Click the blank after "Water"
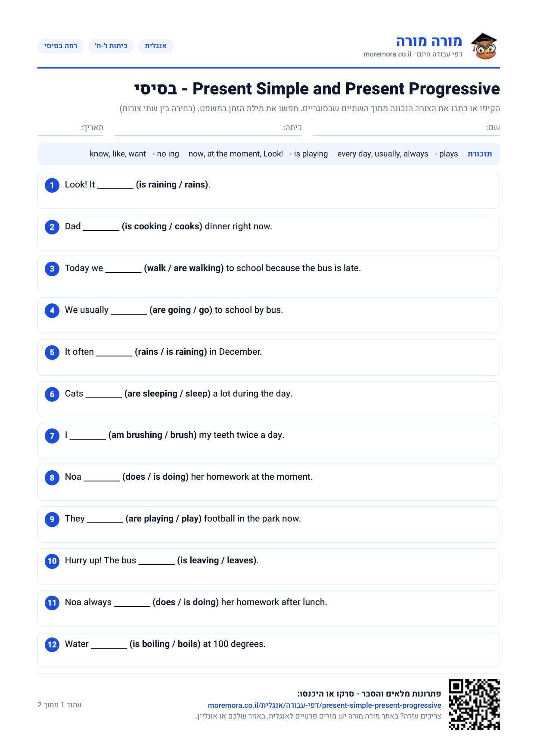This screenshot has height=756, width=534. (x=109, y=645)
